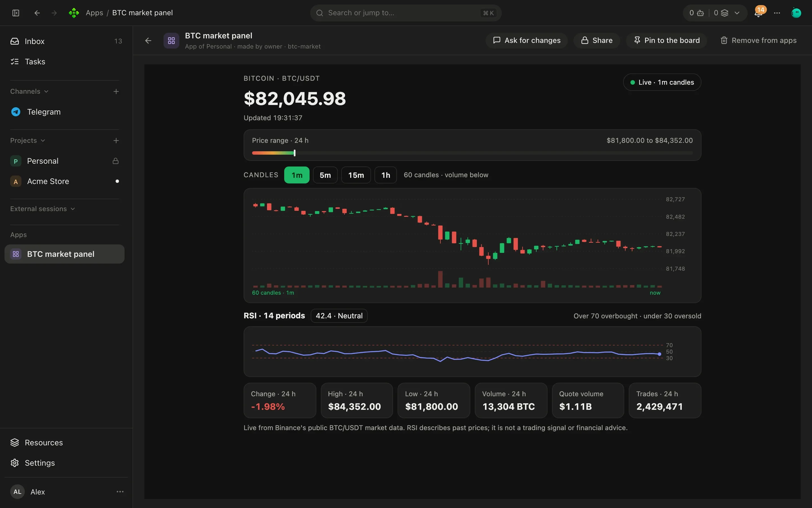Screen dimensions: 812x508
Task: Collapse the Channels section
Action: point(30,91)
